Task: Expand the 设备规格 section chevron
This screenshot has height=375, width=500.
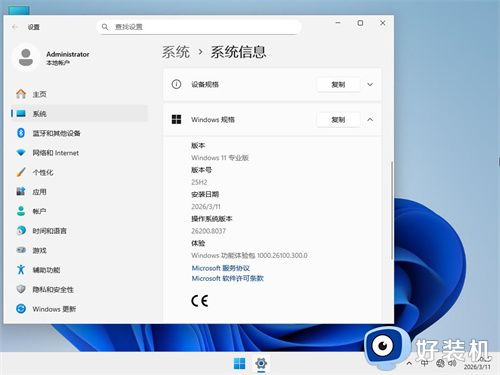Action: pyautogui.click(x=370, y=85)
